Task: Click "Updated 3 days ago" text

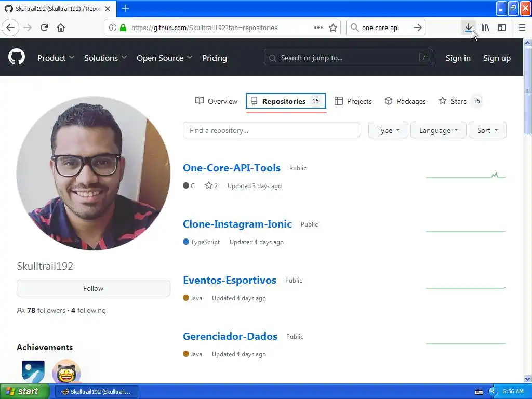Action: tap(255, 186)
